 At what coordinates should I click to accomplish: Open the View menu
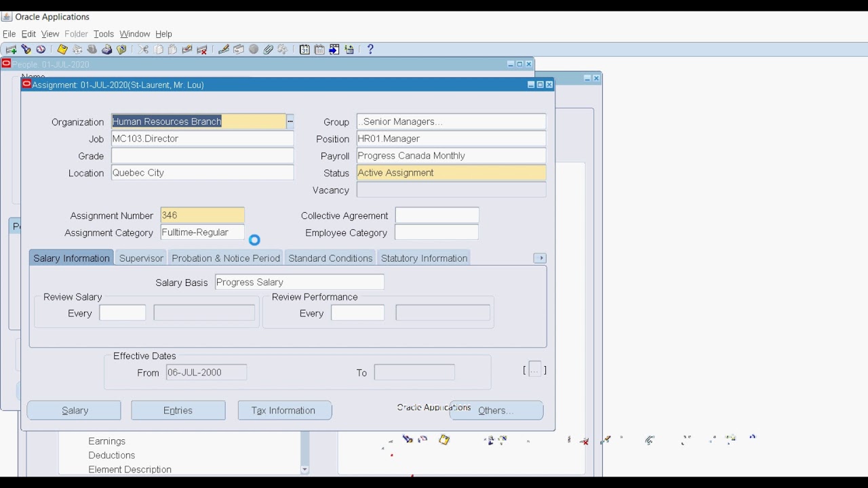click(x=50, y=34)
